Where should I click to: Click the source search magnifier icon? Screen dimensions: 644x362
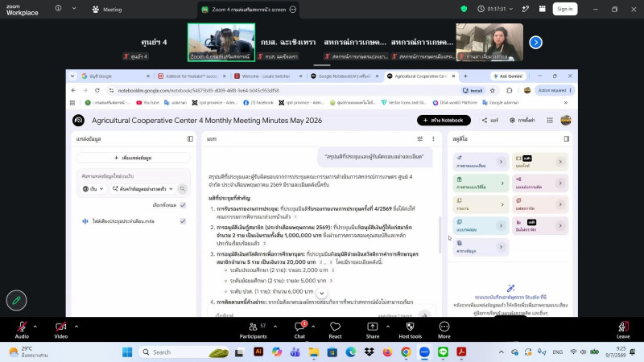pos(183,189)
